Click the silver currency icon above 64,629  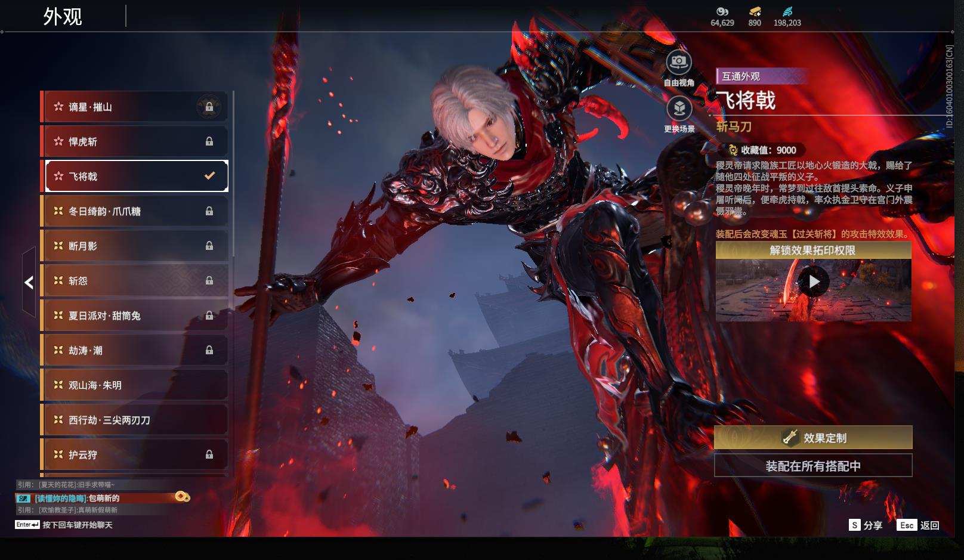click(722, 11)
